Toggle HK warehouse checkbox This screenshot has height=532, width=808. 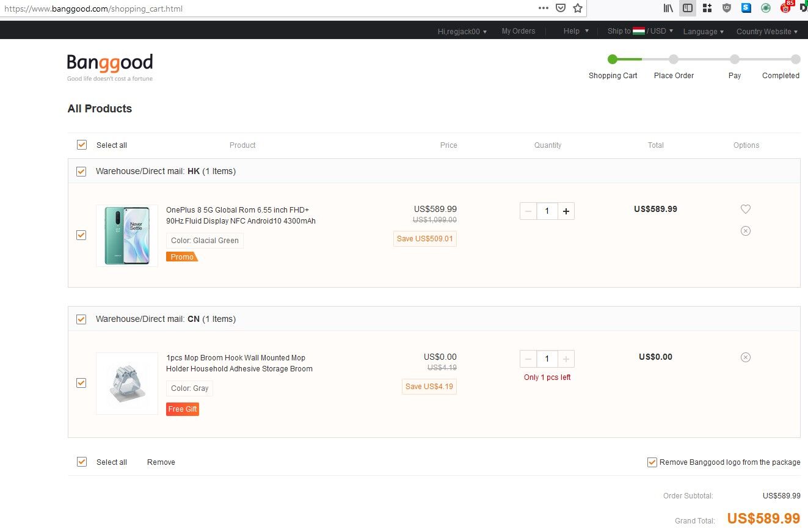click(81, 171)
